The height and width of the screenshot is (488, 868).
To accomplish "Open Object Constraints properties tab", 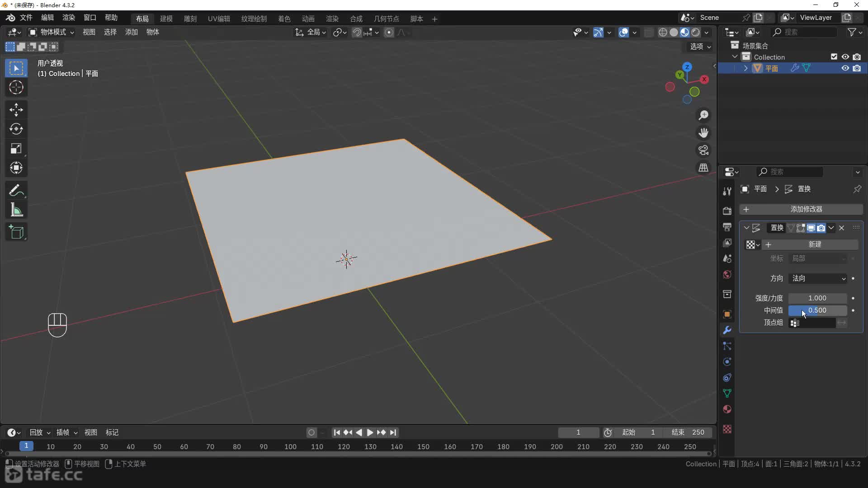I will [x=727, y=378].
